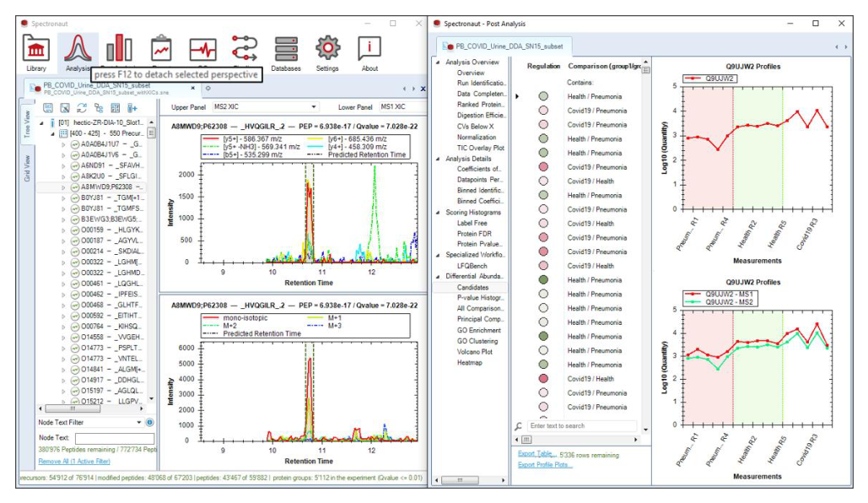The height and width of the screenshot is (503, 868).
Task: Sort by Comparison column header
Action: pyautogui.click(x=604, y=66)
